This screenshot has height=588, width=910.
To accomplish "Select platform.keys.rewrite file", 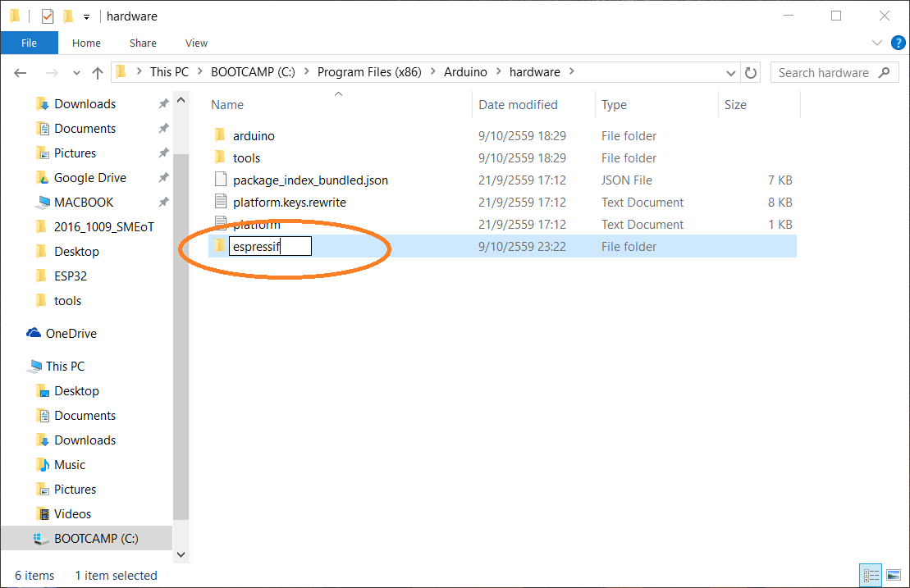I will (290, 203).
